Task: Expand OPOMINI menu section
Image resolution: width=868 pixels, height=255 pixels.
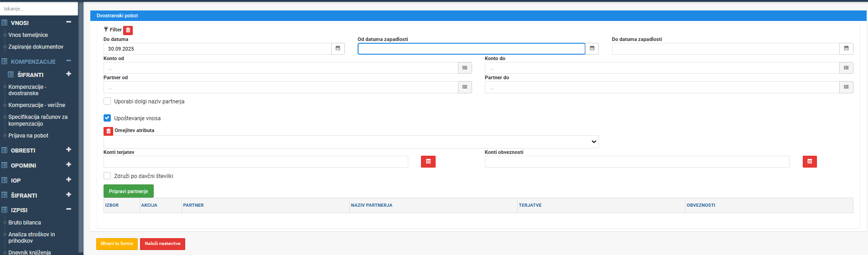Action: [x=69, y=164]
